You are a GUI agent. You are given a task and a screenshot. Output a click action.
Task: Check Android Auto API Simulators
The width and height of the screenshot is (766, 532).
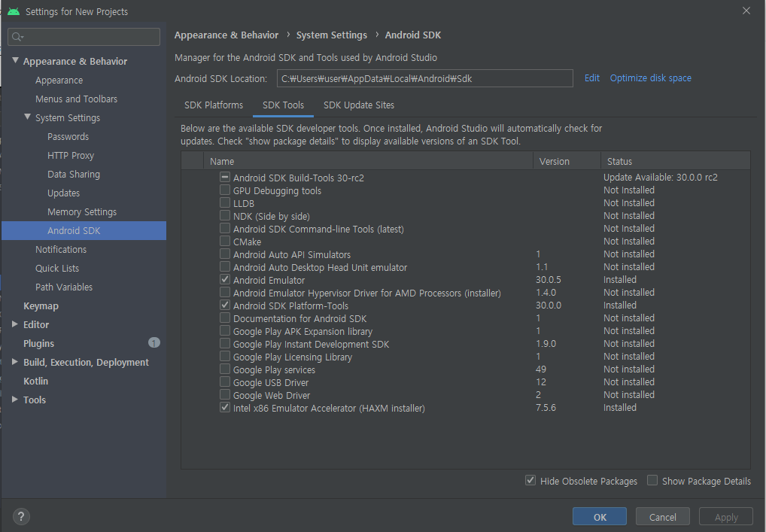coord(225,254)
